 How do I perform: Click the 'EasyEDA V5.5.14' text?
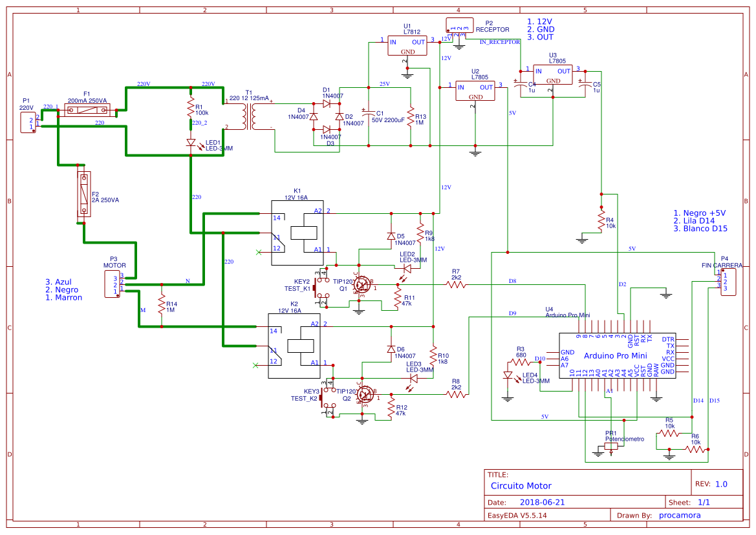point(517,515)
